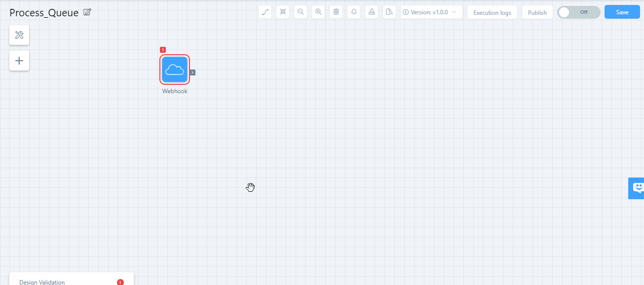This screenshot has width=644, height=285.
Task: Zoom out on the canvas
Action: (301, 12)
